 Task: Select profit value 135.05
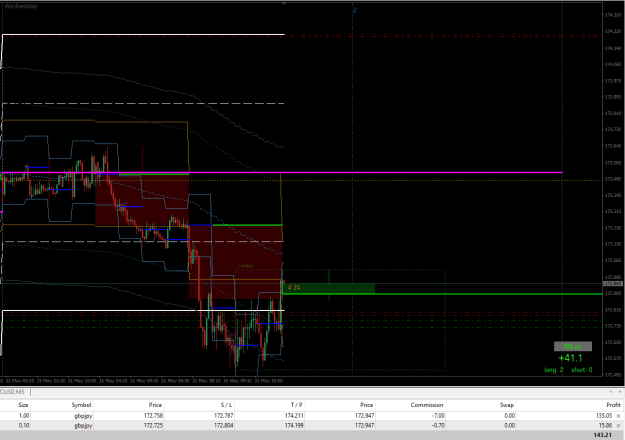coord(603,416)
